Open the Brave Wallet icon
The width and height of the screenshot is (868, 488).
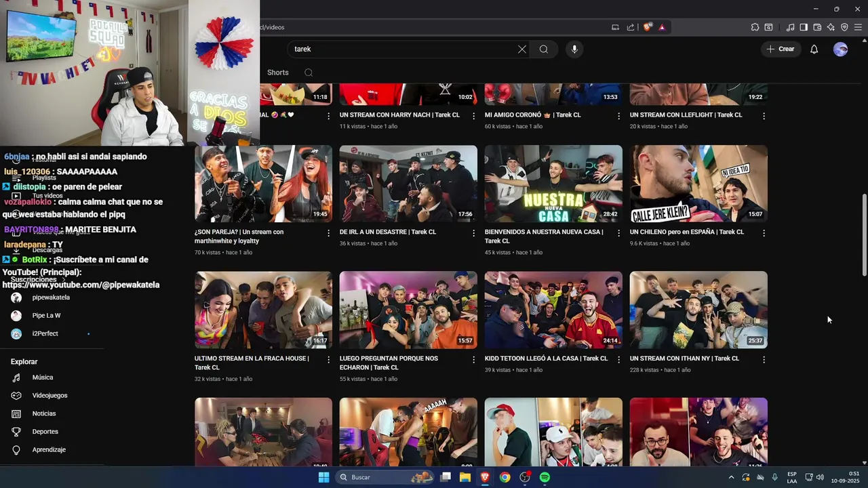pos(817,27)
